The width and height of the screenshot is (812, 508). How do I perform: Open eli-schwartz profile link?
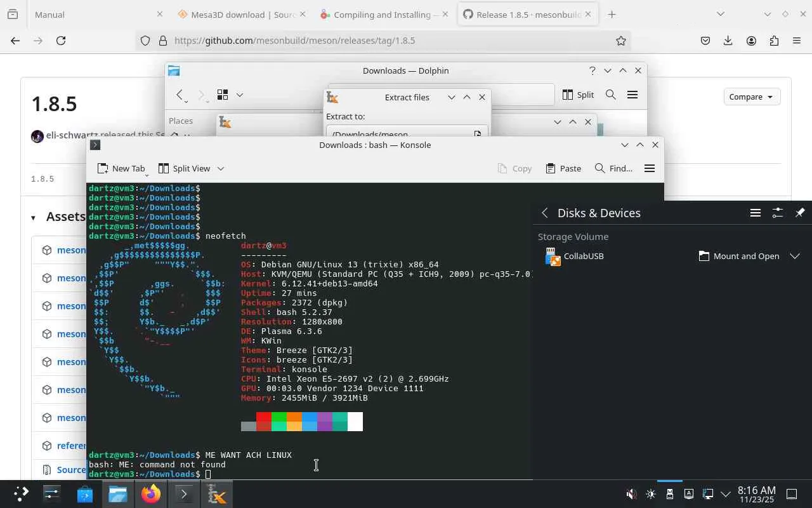(x=72, y=135)
